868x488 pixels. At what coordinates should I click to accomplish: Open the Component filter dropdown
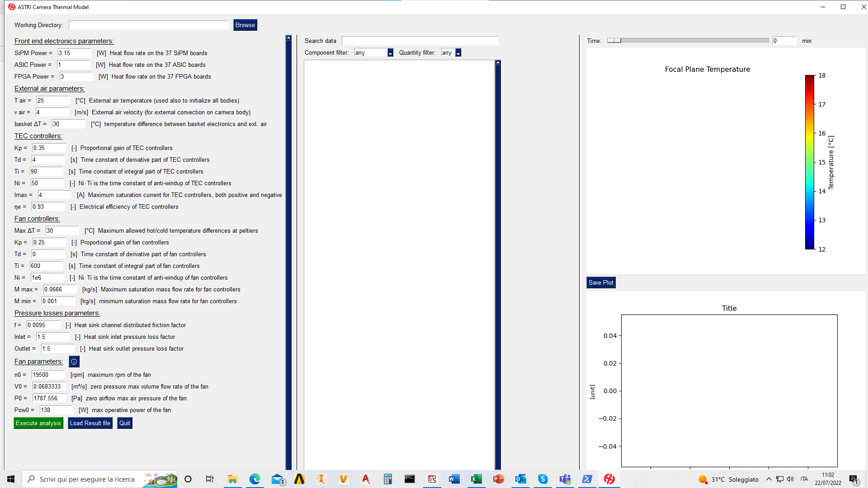(x=390, y=52)
